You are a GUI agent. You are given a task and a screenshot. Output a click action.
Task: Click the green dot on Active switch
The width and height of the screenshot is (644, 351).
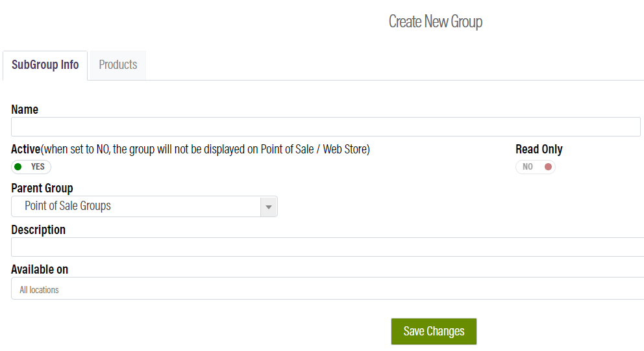(x=18, y=167)
